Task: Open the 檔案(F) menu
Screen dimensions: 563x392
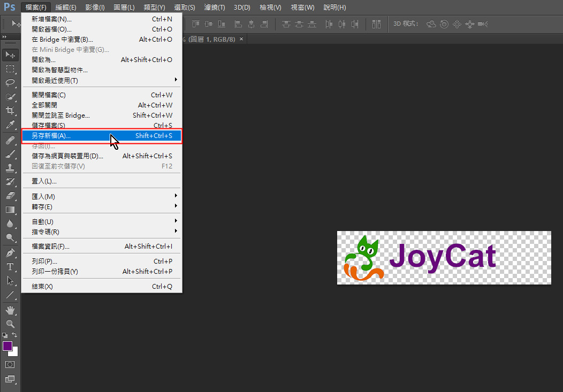Action: pos(36,7)
